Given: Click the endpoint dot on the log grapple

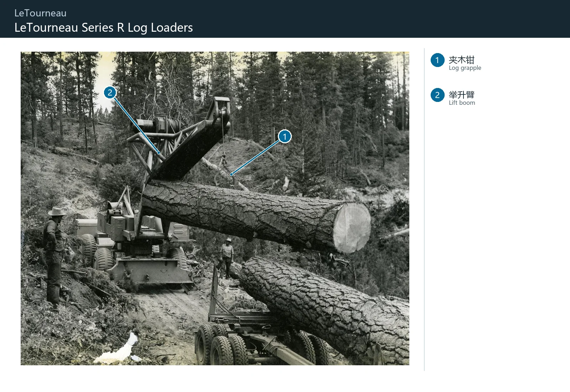Looking at the screenshot, I should (x=232, y=174).
